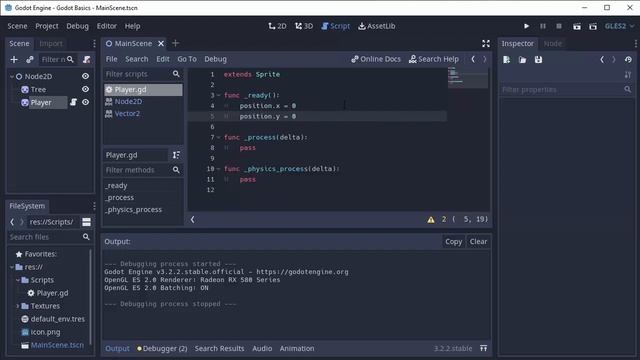The width and height of the screenshot is (640, 360).
Task: Collapse the Node2D tree node
Action: click(x=12, y=76)
